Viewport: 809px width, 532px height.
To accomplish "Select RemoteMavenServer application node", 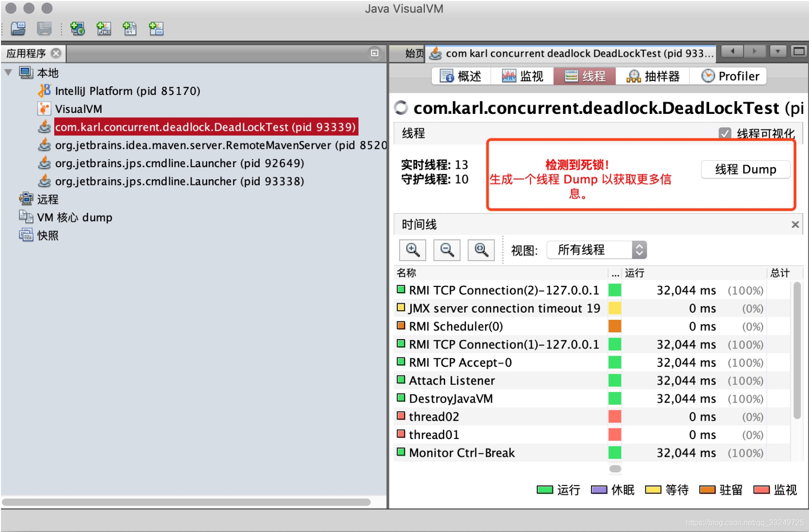I will click(212, 145).
